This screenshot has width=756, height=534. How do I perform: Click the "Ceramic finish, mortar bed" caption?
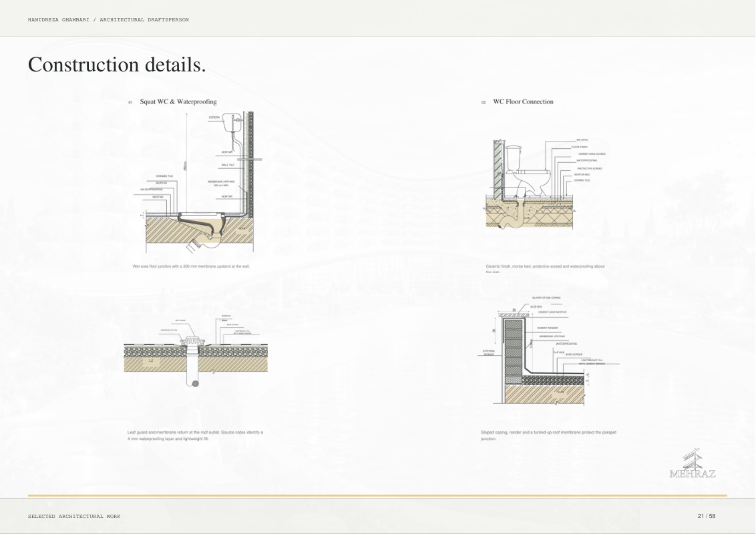(x=546, y=269)
